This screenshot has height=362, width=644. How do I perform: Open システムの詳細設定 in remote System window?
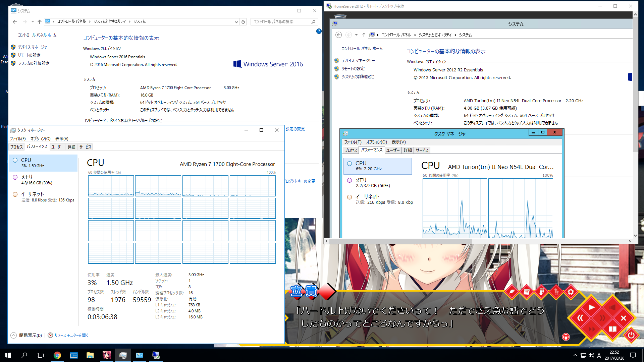pyautogui.click(x=358, y=77)
